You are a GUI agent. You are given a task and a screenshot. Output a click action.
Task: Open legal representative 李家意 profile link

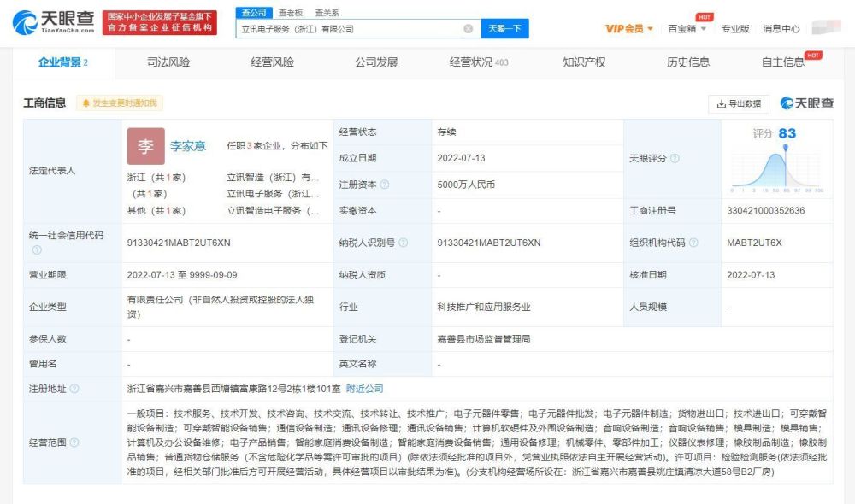[x=188, y=146]
